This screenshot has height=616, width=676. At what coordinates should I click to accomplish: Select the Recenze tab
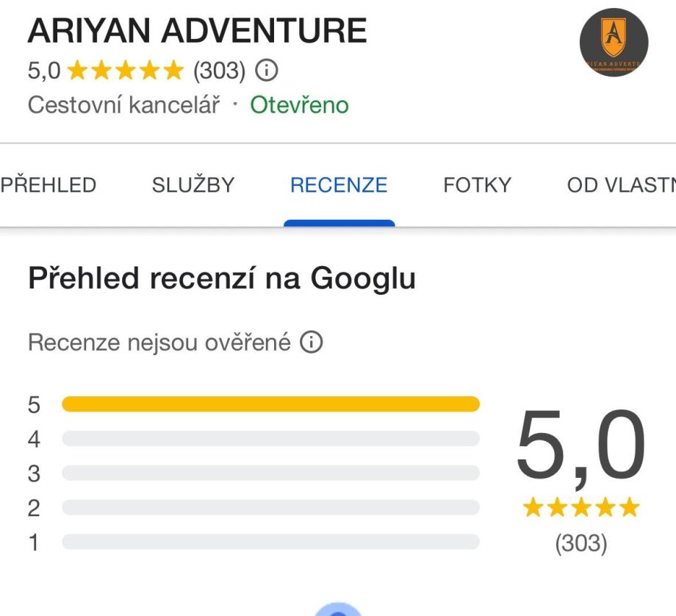(x=339, y=185)
